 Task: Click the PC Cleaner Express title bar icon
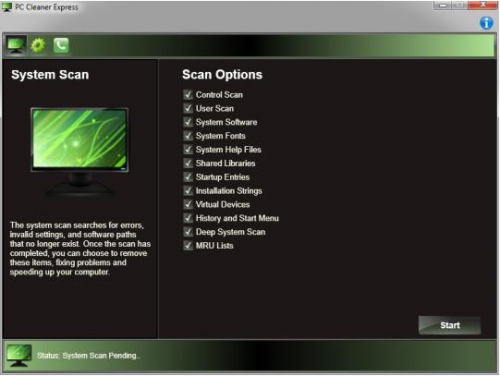click(7, 7)
